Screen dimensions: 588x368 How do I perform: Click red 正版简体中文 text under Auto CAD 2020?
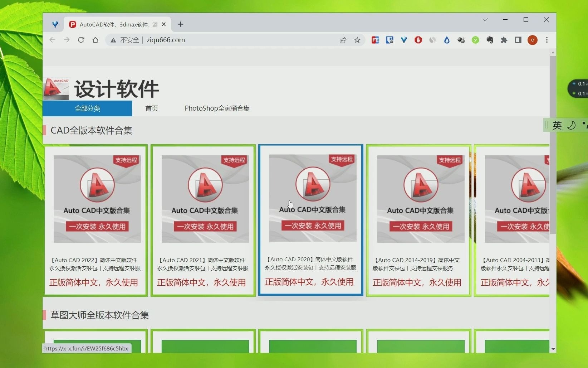(309, 282)
